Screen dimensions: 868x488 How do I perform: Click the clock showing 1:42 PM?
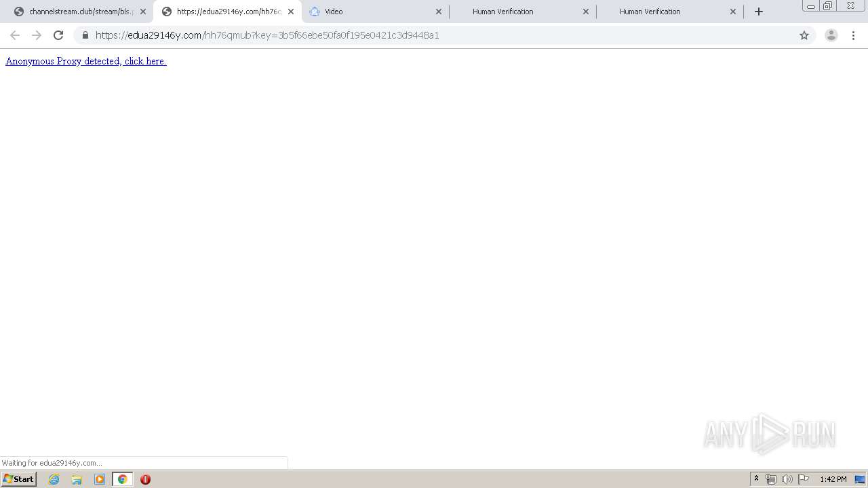pos(833,479)
